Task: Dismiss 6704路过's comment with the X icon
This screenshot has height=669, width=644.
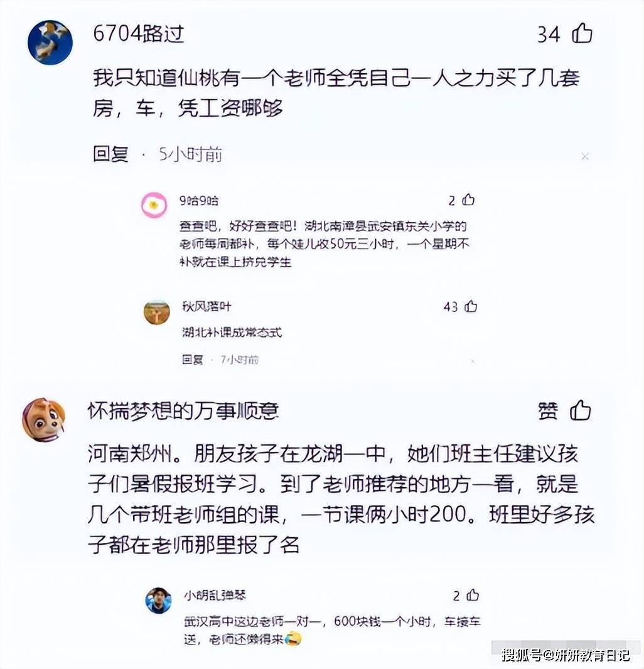Action: point(585,157)
